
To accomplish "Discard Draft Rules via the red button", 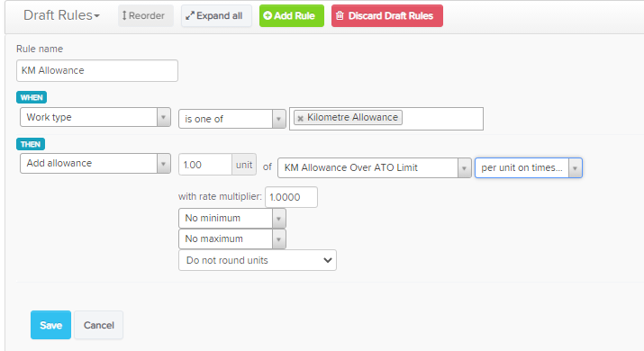I will click(x=387, y=15).
